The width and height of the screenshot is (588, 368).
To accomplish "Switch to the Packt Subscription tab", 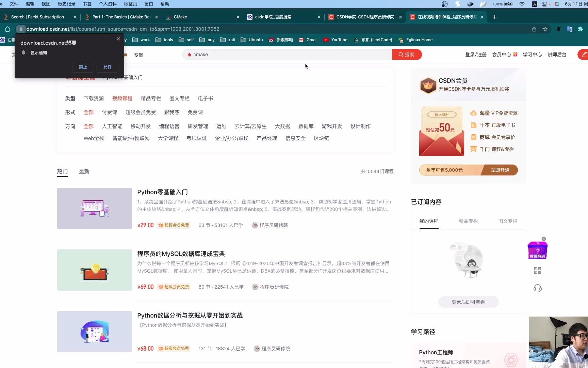I will [x=40, y=17].
